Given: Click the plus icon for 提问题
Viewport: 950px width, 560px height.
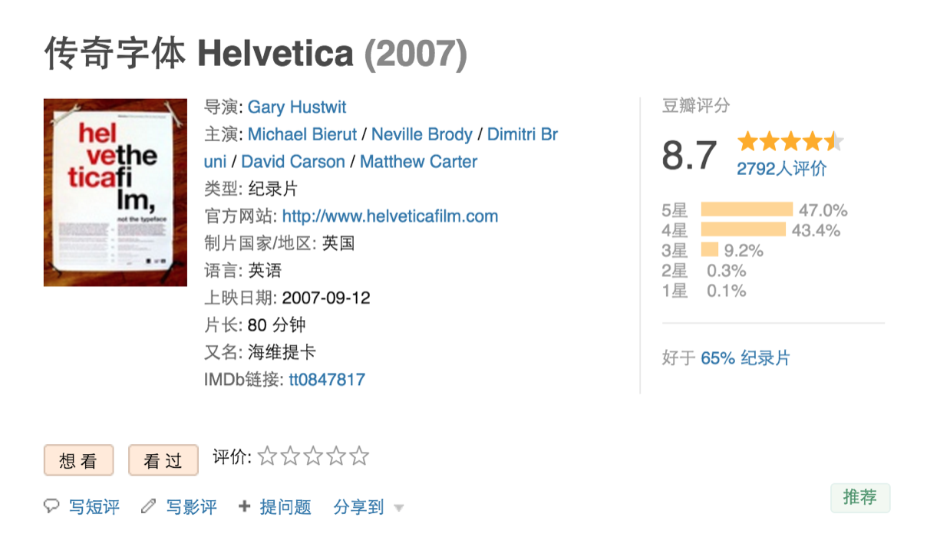Looking at the screenshot, I should pyautogui.click(x=245, y=506).
